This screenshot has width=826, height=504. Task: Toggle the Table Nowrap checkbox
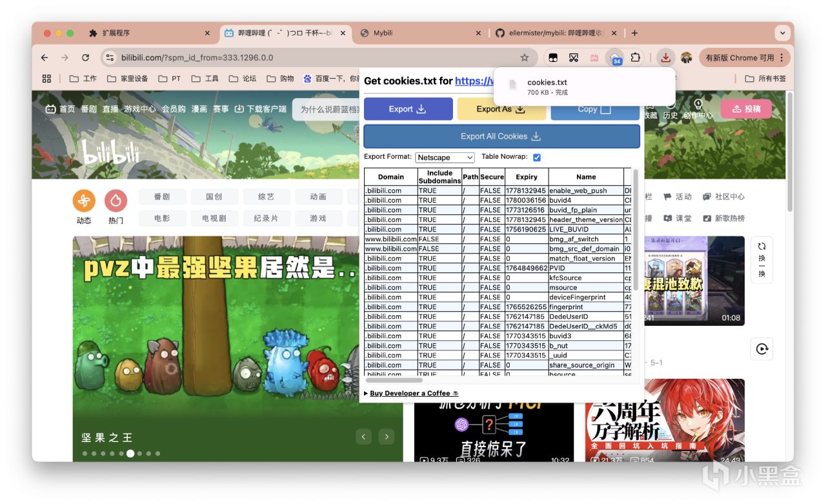[537, 157]
